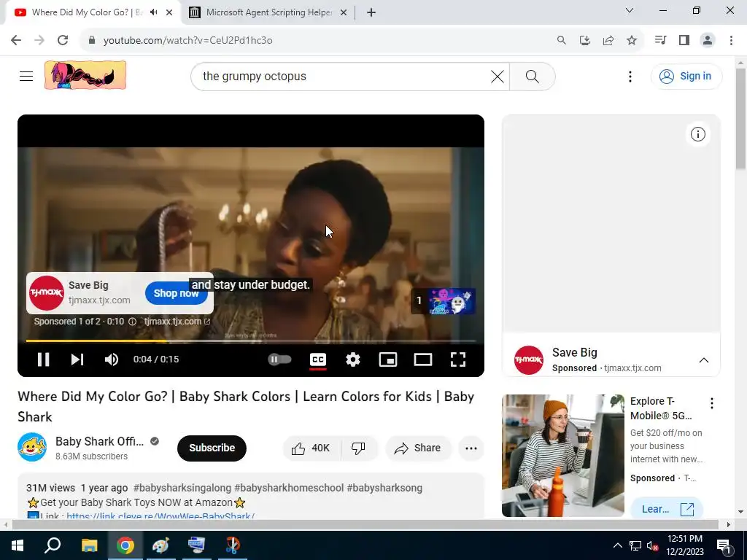The width and height of the screenshot is (747, 560).
Task: Open T-Mobile ad thumbnail image
Action: pos(562,455)
